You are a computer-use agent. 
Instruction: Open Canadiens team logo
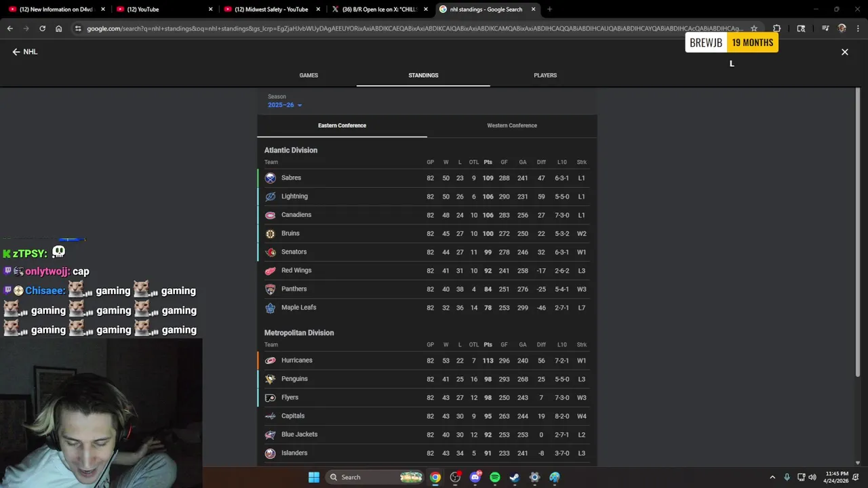pos(270,215)
